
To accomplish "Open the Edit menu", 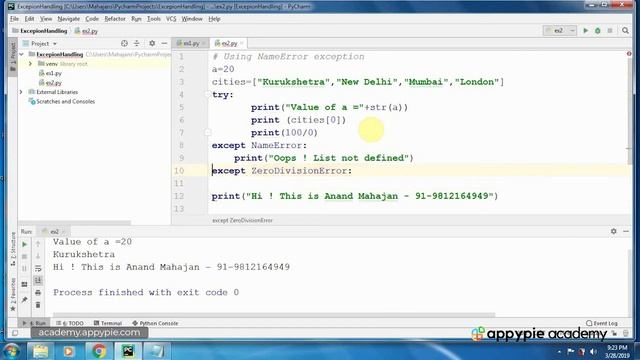I will (29, 19).
